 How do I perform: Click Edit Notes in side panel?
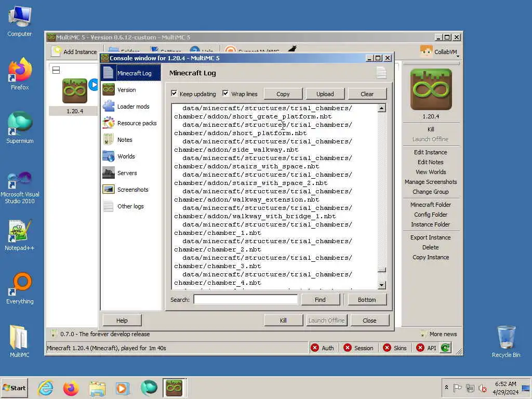[x=431, y=162]
